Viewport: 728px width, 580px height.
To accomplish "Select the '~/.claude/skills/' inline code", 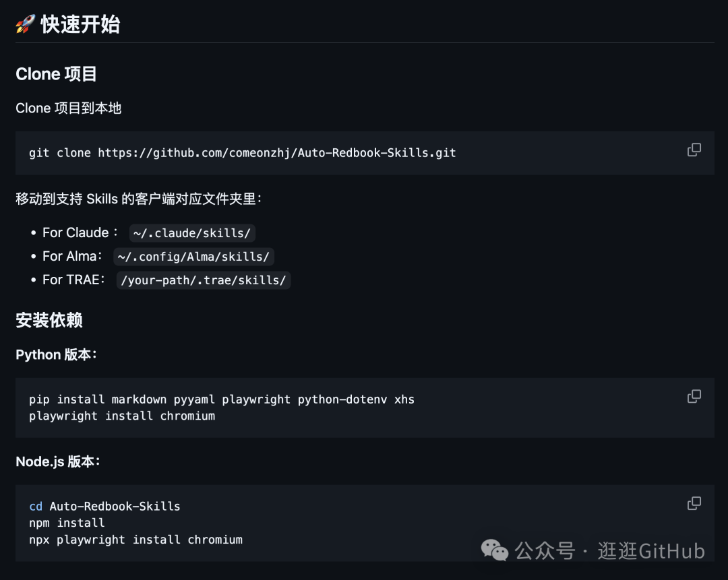I will pos(191,232).
